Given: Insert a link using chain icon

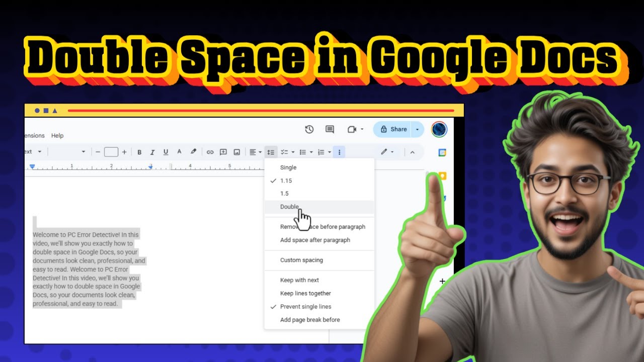Looking at the screenshot, I should coord(210,152).
